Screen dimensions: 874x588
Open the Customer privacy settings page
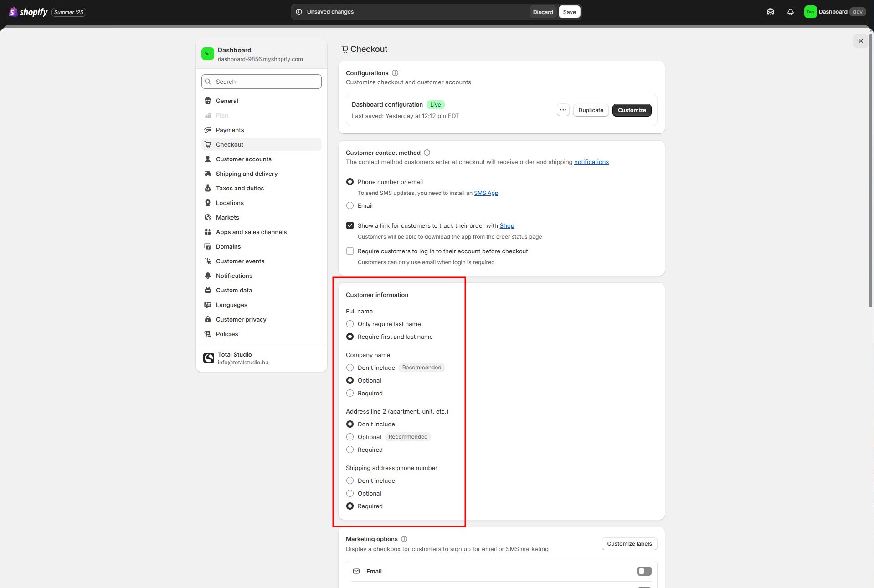tap(241, 320)
